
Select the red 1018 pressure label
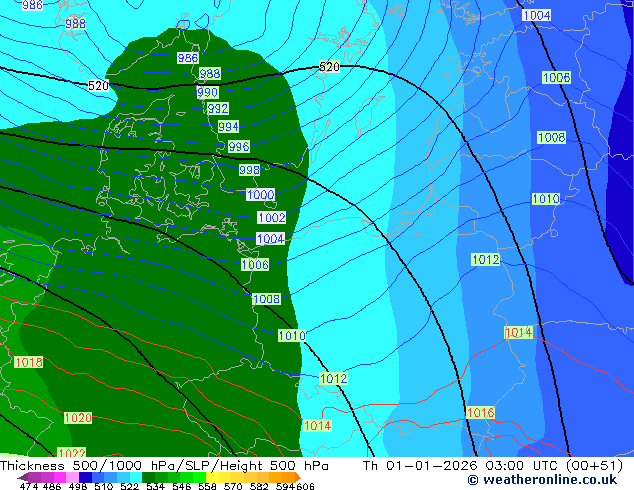[29, 362]
